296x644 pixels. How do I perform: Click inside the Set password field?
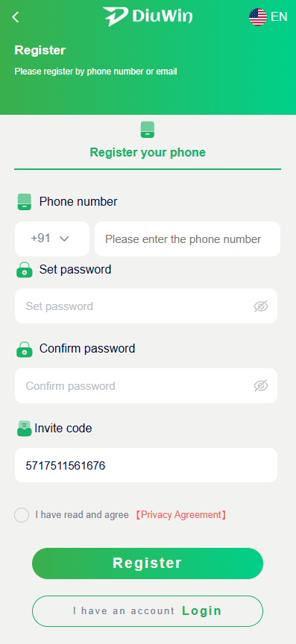pos(146,306)
